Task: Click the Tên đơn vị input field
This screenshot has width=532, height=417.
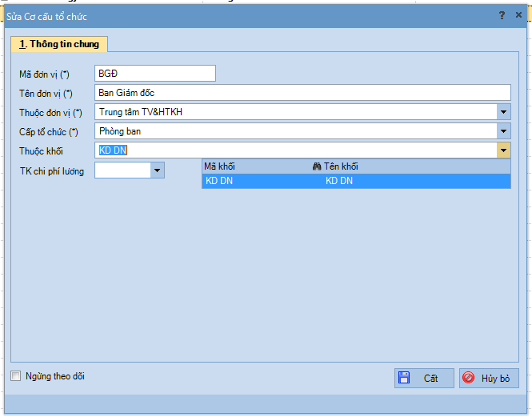Action: click(302, 93)
